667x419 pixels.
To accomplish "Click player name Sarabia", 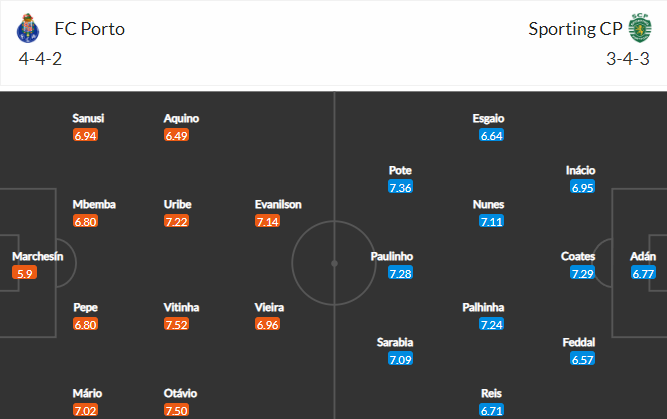I will pos(395,342).
